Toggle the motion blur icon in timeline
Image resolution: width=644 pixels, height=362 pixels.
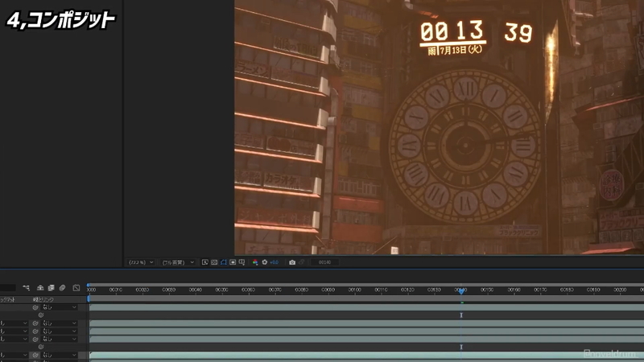click(x=62, y=288)
